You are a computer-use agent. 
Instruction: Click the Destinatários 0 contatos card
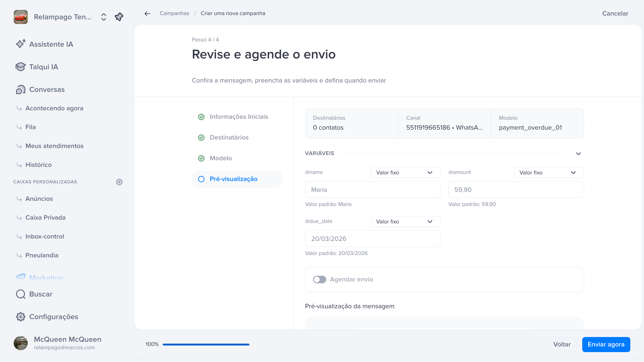tap(352, 123)
